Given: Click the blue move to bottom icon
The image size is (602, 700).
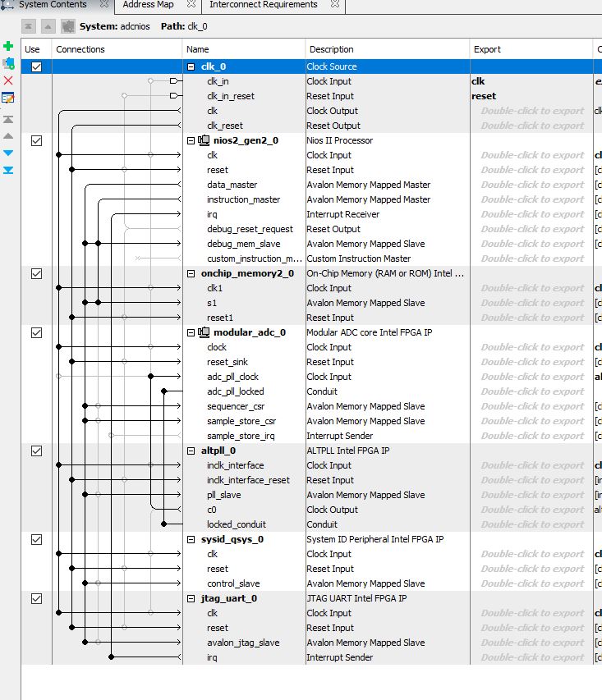Looking at the screenshot, I should click(x=8, y=170).
